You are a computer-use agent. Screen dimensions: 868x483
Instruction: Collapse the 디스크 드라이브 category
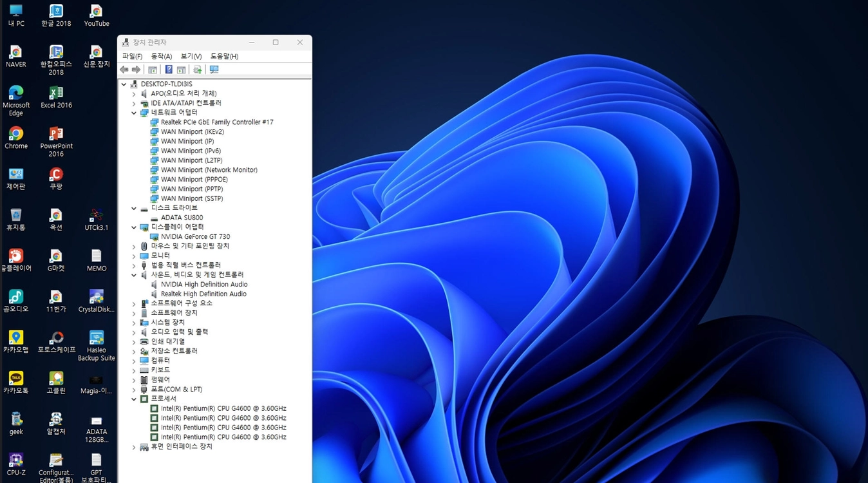pyautogui.click(x=134, y=208)
